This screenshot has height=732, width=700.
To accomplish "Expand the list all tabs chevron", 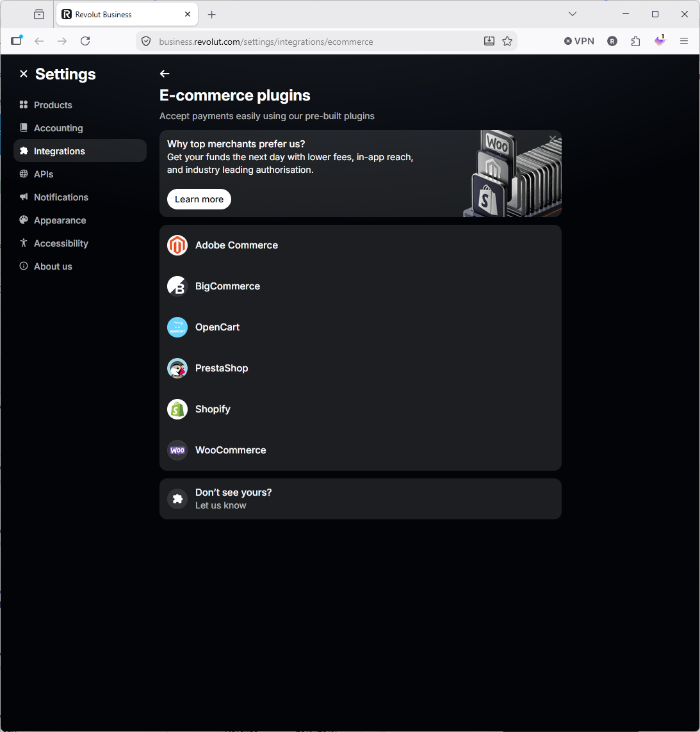I will (573, 14).
